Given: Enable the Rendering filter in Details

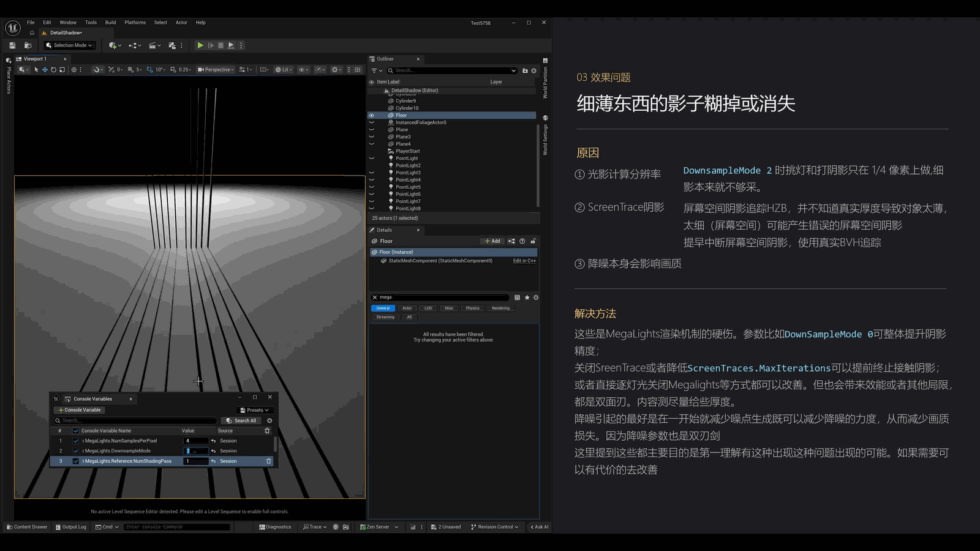Looking at the screenshot, I should 500,308.
